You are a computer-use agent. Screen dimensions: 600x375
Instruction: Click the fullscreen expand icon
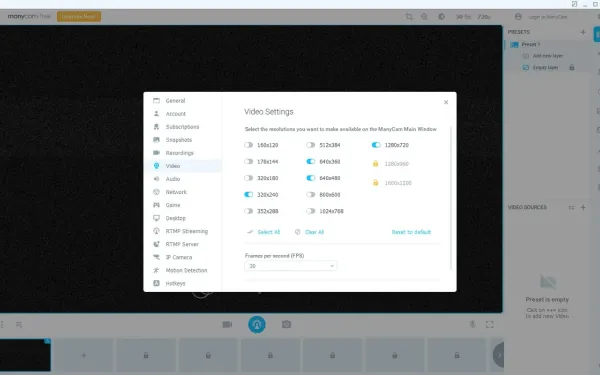click(489, 324)
